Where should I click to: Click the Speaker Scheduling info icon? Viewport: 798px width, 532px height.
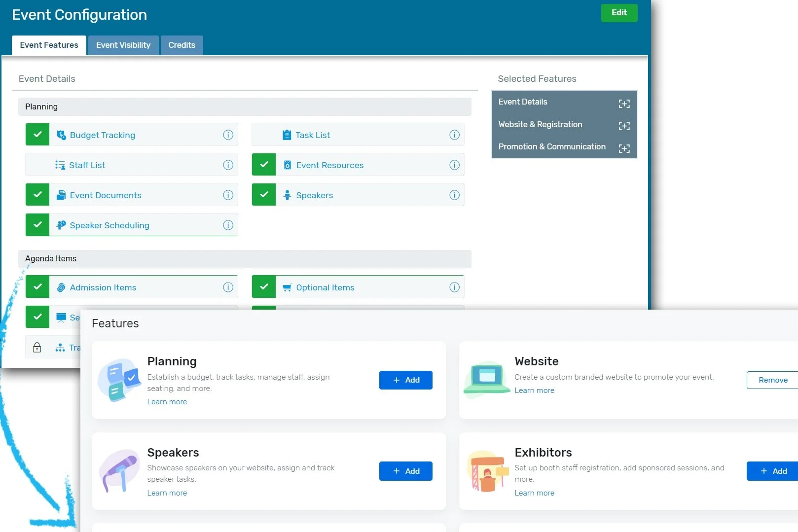tap(228, 225)
